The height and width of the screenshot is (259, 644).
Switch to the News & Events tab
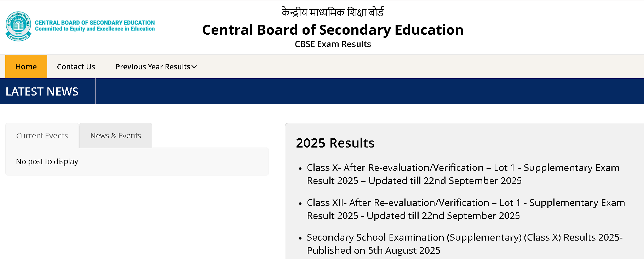point(116,135)
